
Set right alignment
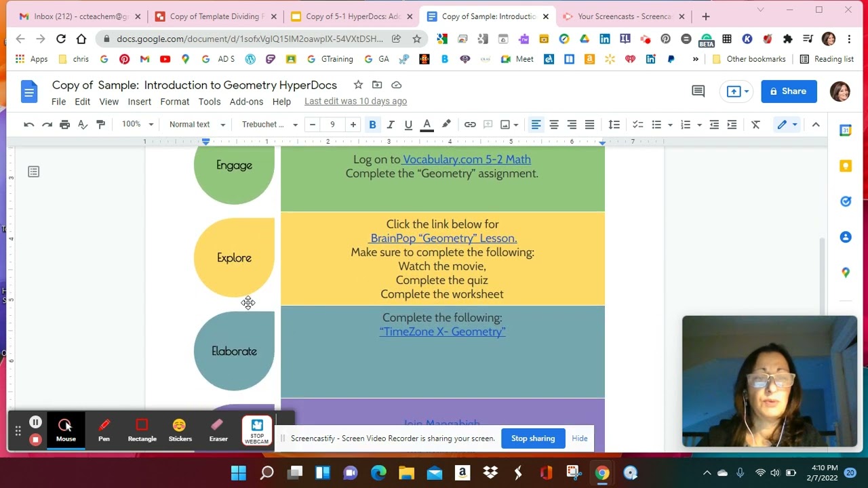pos(572,125)
